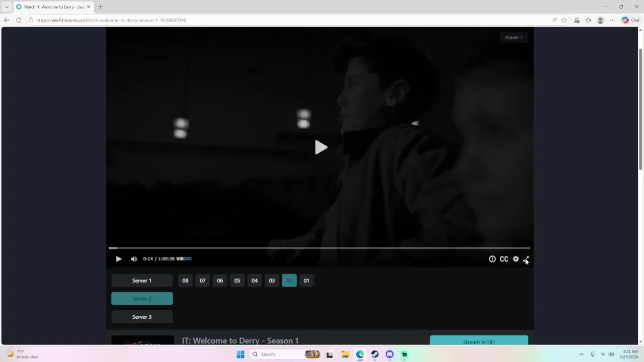The height and width of the screenshot is (362, 644).
Task: Open Copilot Chat
Action: [630, 20]
